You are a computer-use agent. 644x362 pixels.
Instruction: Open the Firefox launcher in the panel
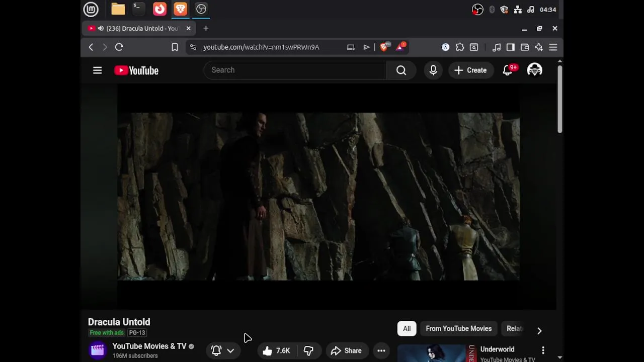coord(159,9)
